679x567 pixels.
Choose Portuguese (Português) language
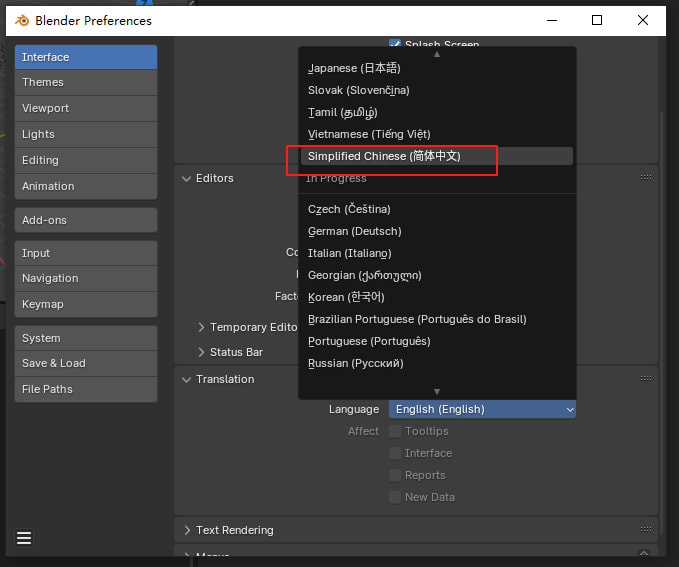437,341
